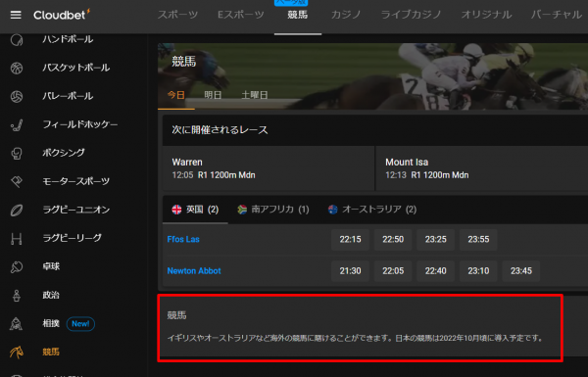Open Eスポーツ in top navigation
The height and width of the screenshot is (377, 588).
[241, 15]
